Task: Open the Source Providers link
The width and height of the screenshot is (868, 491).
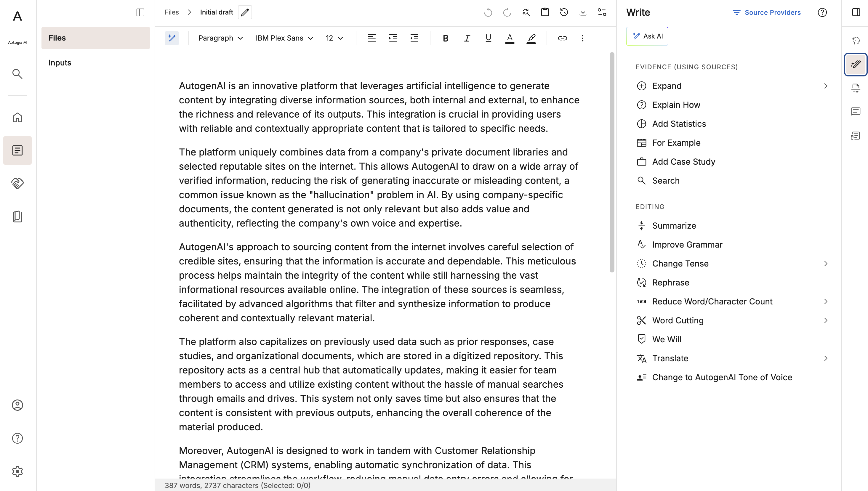Action: pyautogui.click(x=767, y=12)
